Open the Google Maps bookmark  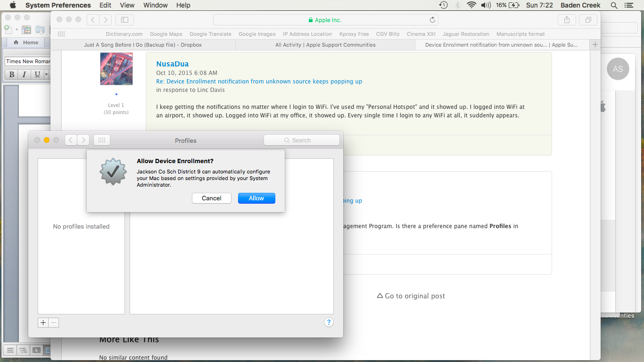coord(166,34)
